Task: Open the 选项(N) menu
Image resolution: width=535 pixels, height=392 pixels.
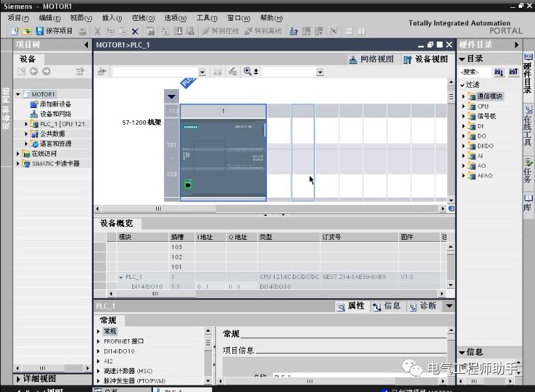Action: (x=175, y=18)
